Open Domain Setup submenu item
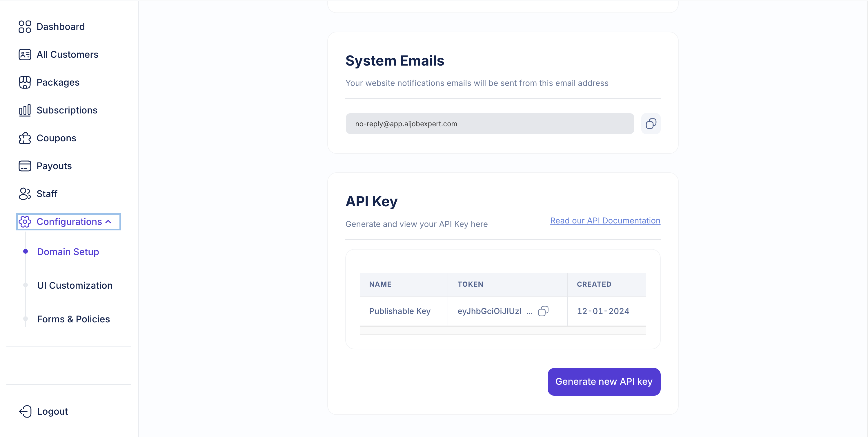This screenshot has height=437, width=868. pos(68,252)
